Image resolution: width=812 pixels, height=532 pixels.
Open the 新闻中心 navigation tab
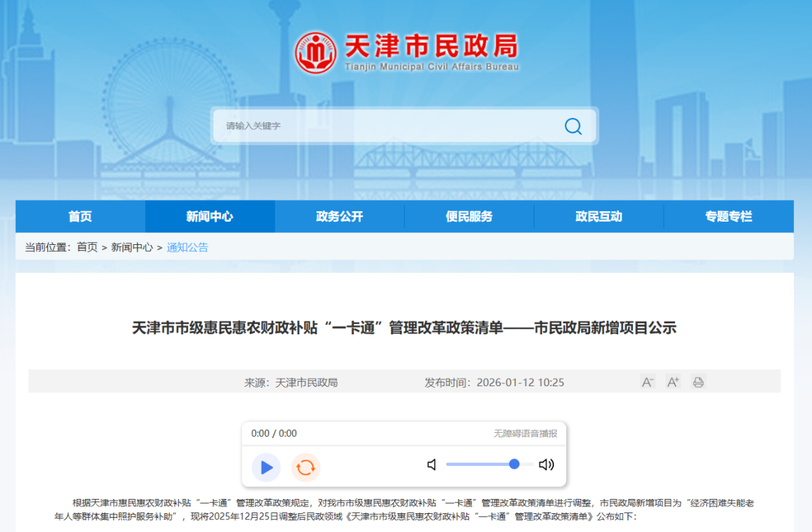[x=210, y=216]
